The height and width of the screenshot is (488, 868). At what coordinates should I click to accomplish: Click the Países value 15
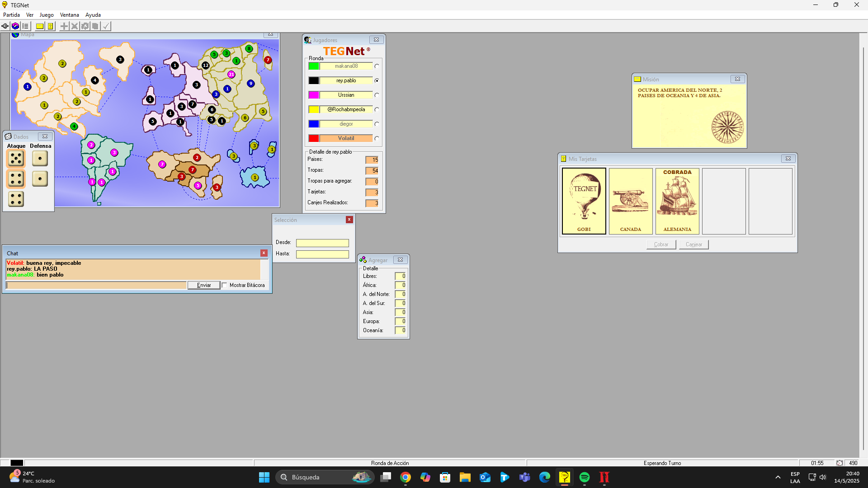(x=372, y=160)
